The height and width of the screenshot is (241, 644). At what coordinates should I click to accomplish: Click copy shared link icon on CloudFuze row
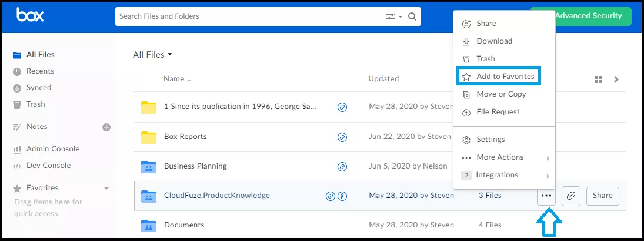click(x=570, y=196)
